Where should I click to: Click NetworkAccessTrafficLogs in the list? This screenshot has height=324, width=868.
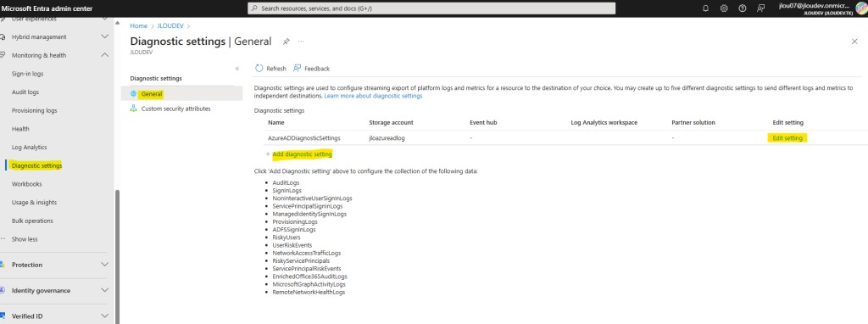click(x=307, y=253)
